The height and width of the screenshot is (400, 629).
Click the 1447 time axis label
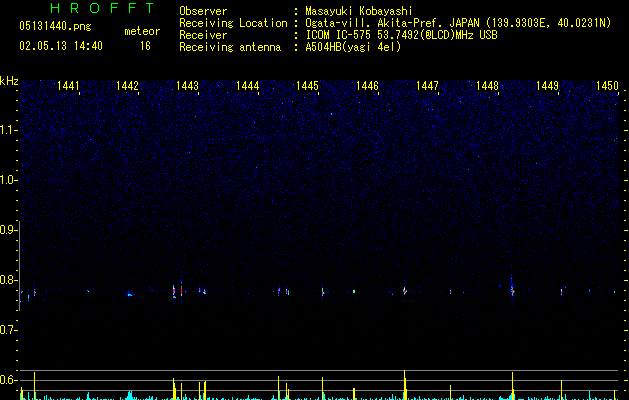click(x=427, y=86)
